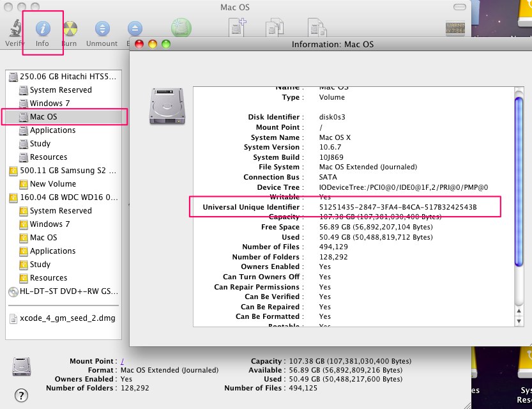Select the 500.11 GB Samsung S2 disk
The height and width of the screenshot is (409, 532).
[x=63, y=171]
